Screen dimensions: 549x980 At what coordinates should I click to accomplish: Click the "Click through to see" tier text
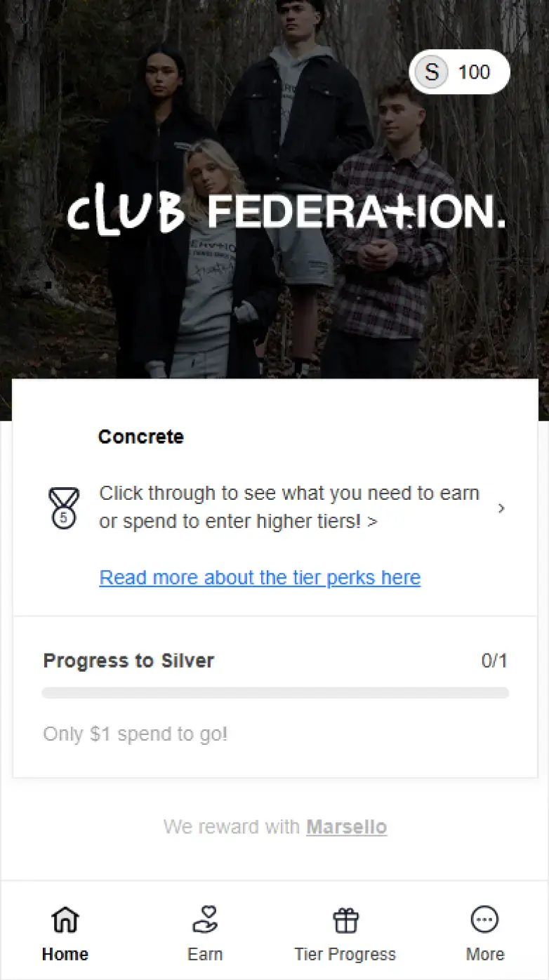click(289, 508)
